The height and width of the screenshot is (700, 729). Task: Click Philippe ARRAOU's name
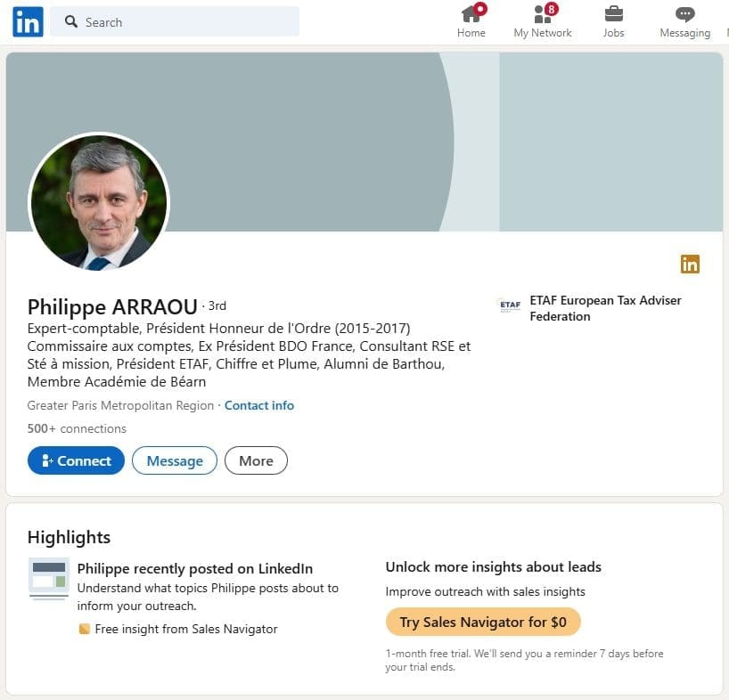pos(111,306)
